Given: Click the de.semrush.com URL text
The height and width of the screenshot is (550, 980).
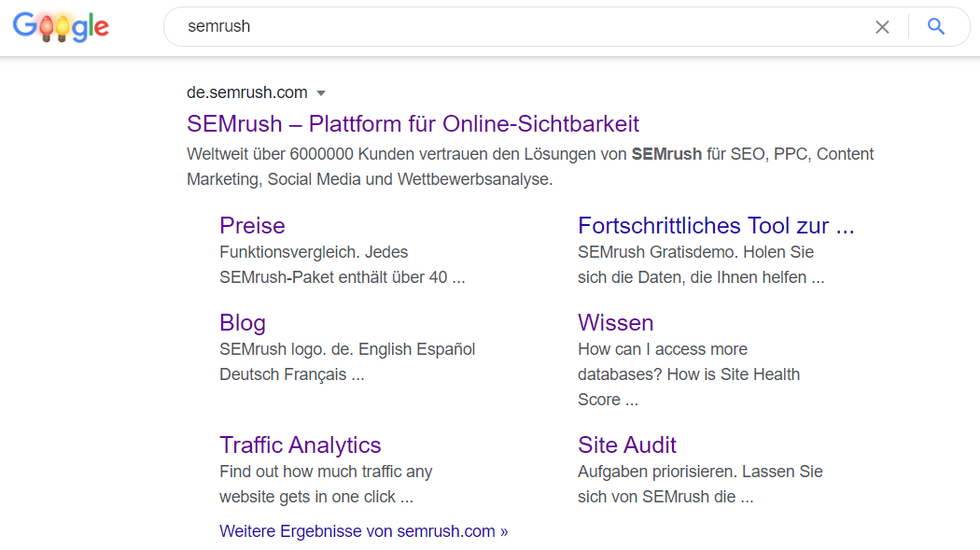Looking at the screenshot, I should (247, 92).
